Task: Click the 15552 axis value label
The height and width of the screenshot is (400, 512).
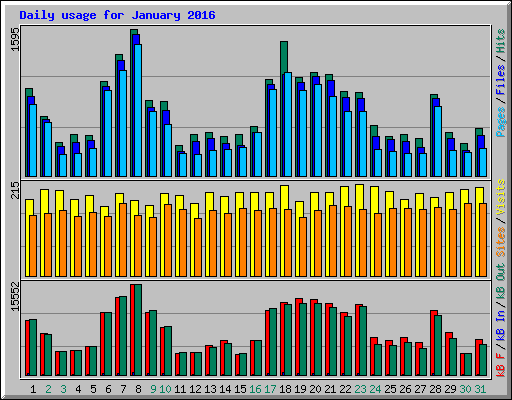Action: pos(16,297)
